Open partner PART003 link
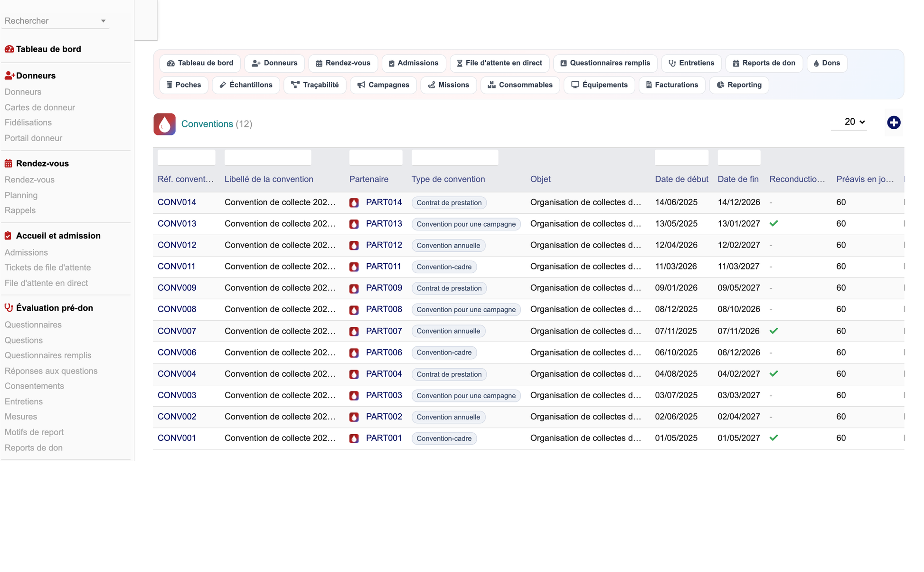924x572 pixels. click(x=384, y=395)
